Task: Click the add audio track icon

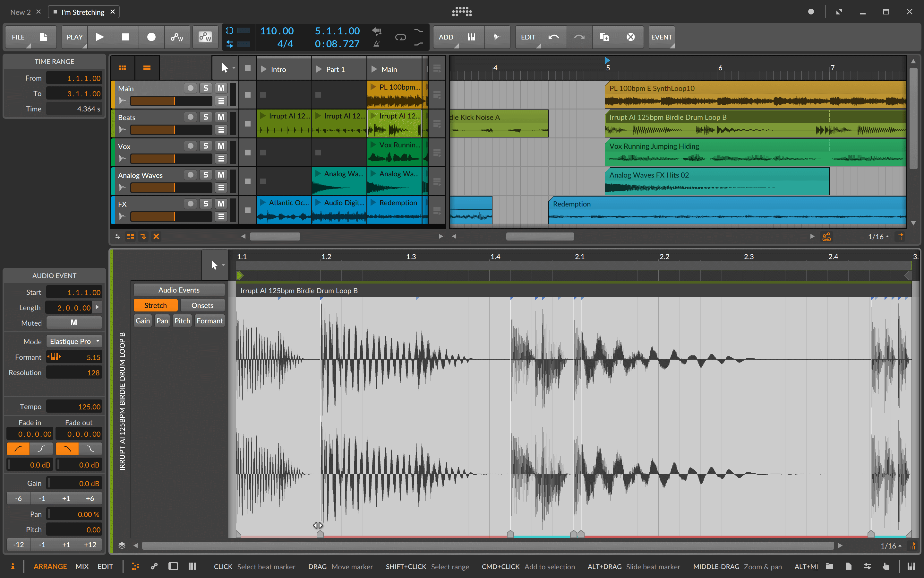Action: (x=497, y=37)
